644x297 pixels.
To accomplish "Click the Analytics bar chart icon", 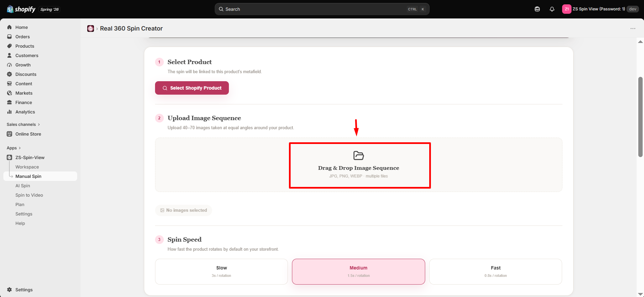I will click(x=9, y=112).
